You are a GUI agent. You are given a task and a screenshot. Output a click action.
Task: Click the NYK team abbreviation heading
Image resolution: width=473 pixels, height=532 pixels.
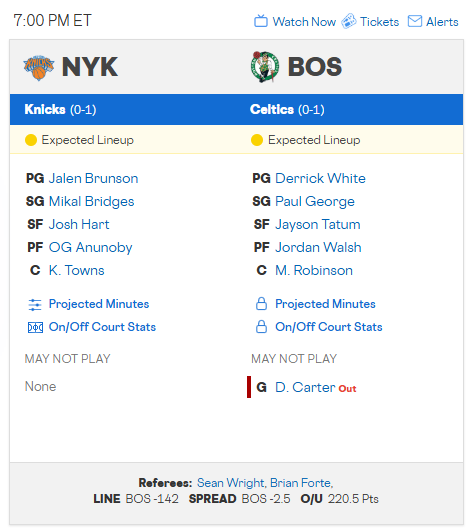(90, 67)
